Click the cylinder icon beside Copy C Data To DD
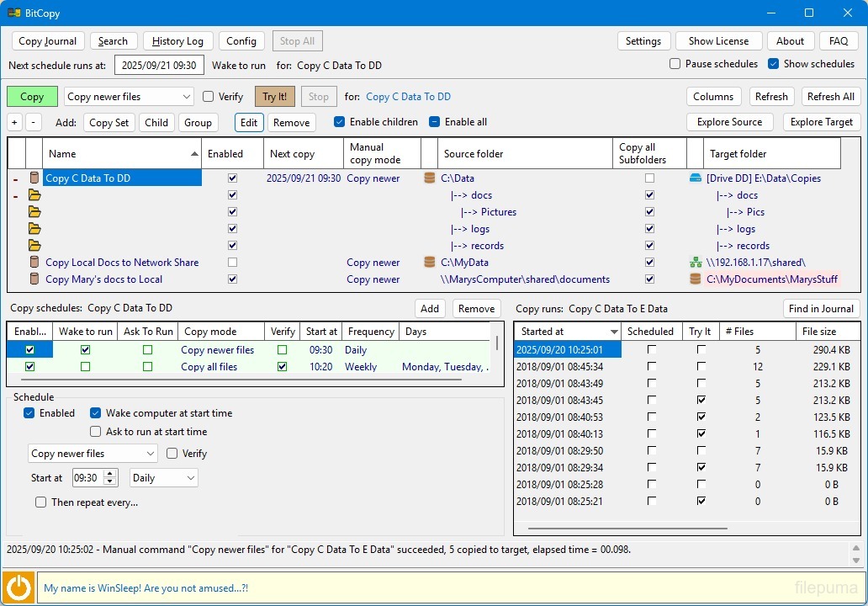This screenshot has height=606, width=868. (34, 178)
